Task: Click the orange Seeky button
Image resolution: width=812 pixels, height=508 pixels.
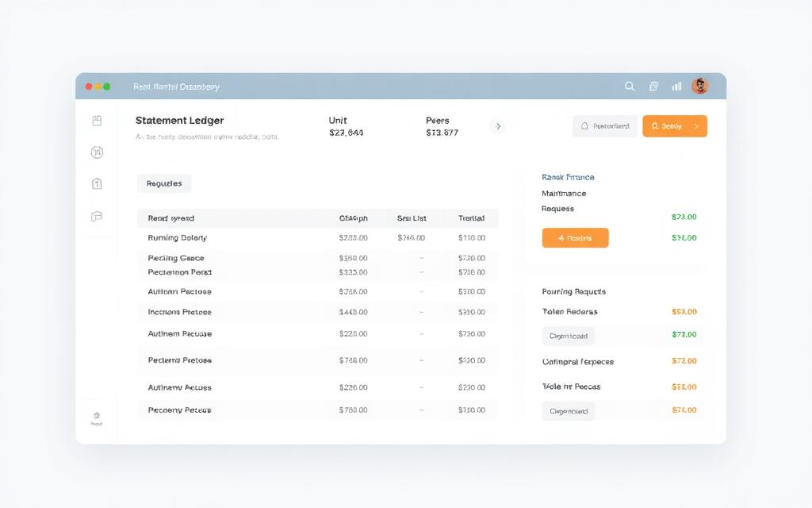Action: (675, 126)
